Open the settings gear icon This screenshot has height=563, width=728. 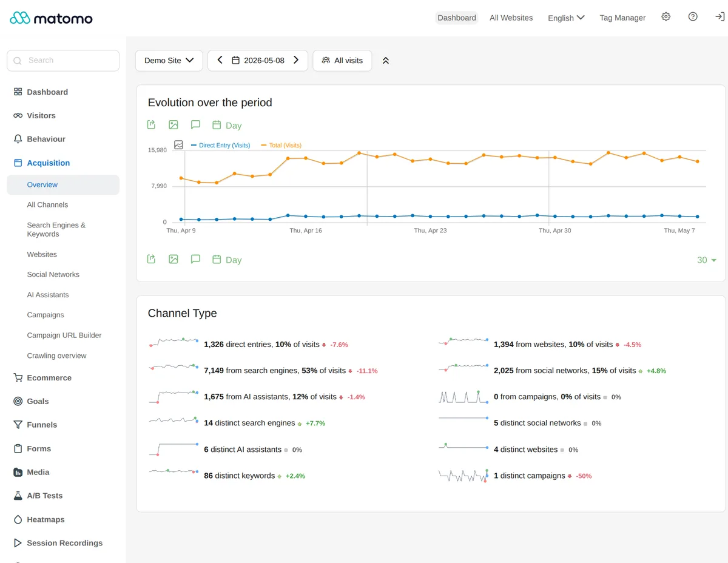pyautogui.click(x=666, y=17)
